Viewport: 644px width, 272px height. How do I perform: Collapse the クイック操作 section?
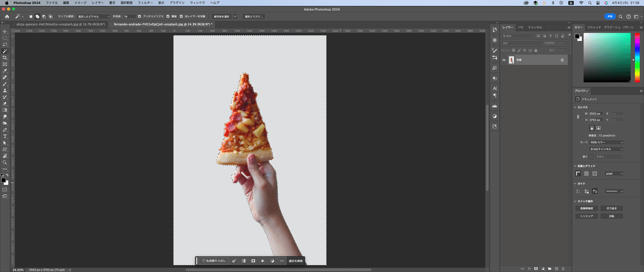point(575,201)
